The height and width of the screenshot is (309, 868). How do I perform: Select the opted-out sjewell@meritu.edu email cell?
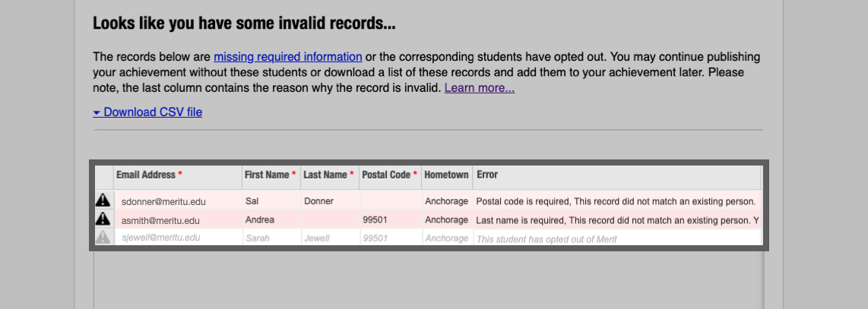pyautogui.click(x=161, y=238)
